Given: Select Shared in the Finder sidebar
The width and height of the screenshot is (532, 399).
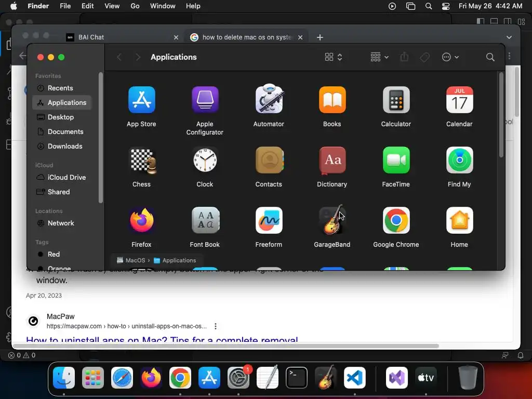Looking at the screenshot, I should click(62, 192).
